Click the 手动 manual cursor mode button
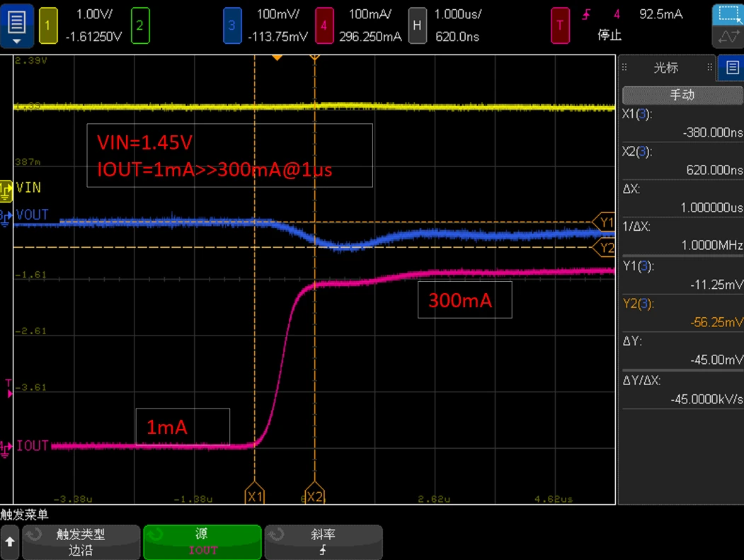Viewport: 744px width, 560px height. pyautogui.click(x=682, y=95)
